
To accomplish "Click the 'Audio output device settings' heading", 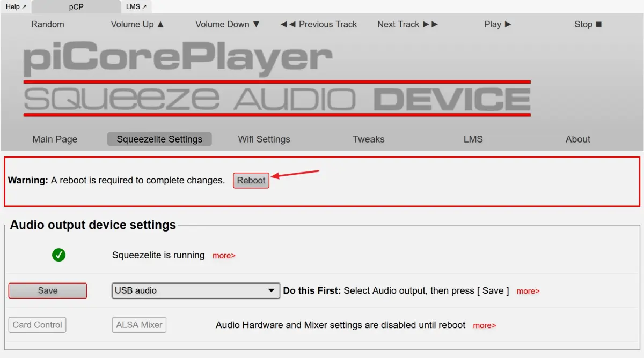I will [x=93, y=225].
